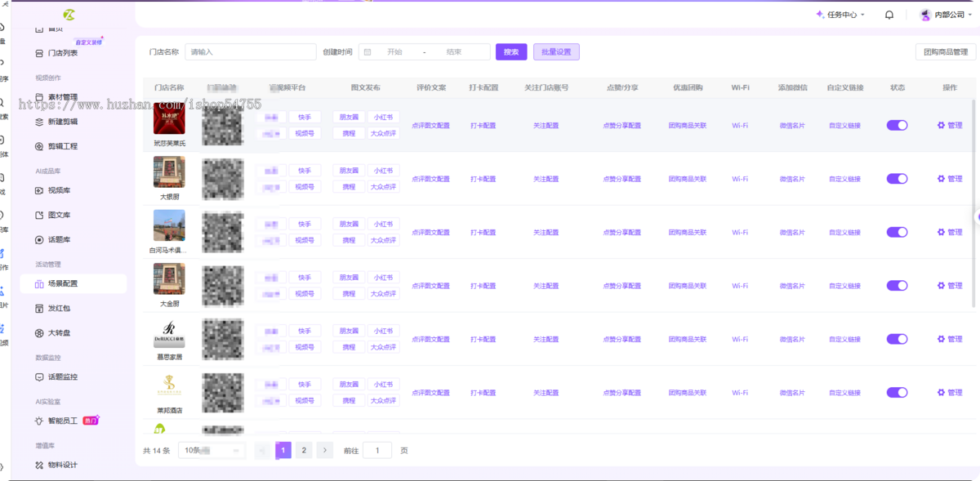Click the 门店列表 store icon in the sidebar
This screenshot has width=980, height=481.
click(x=39, y=53)
